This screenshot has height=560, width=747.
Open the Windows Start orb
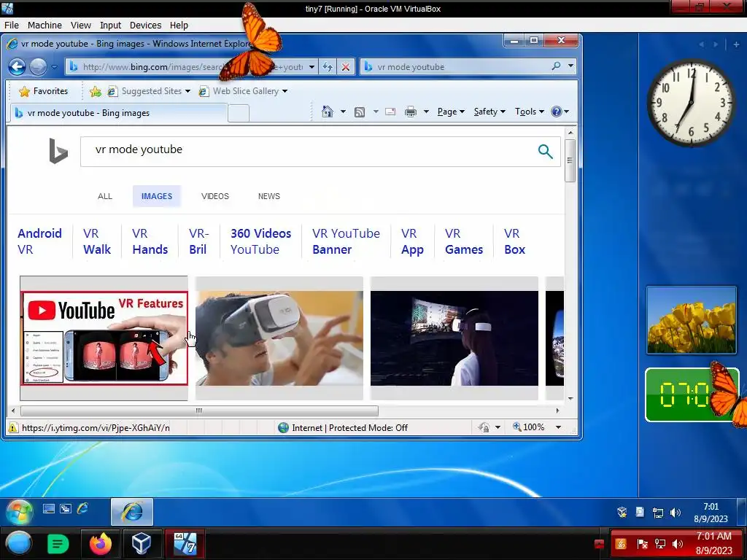pyautogui.click(x=19, y=512)
